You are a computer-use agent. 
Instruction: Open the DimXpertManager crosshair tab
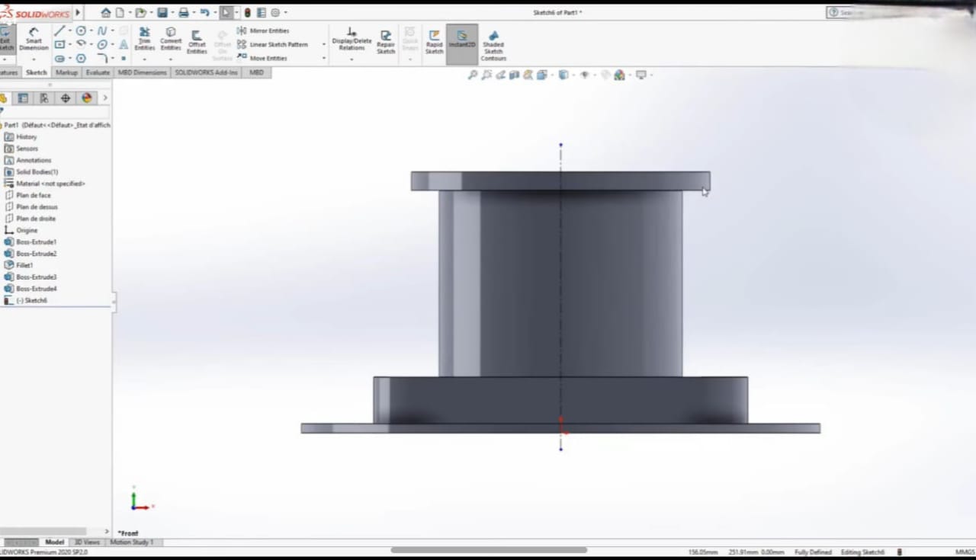(66, 98)
